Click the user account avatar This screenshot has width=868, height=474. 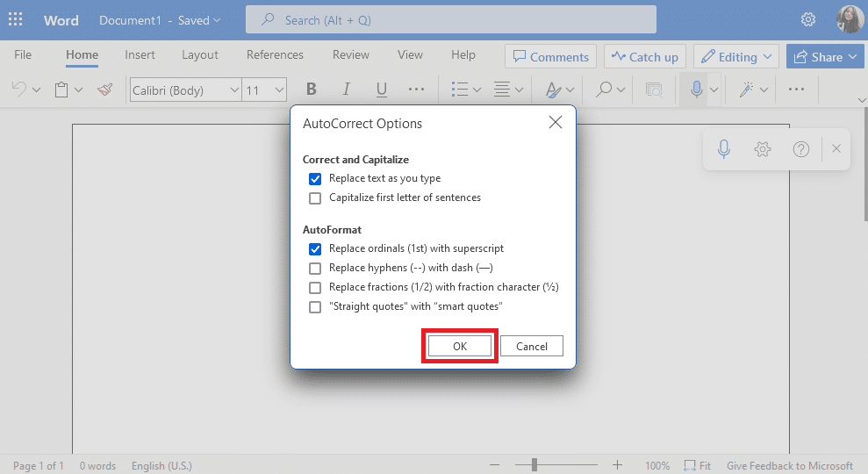850,19
